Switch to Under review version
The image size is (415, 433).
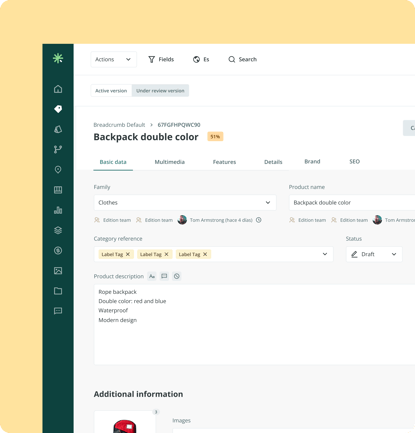pyautogui.click(x=160, y=91)
